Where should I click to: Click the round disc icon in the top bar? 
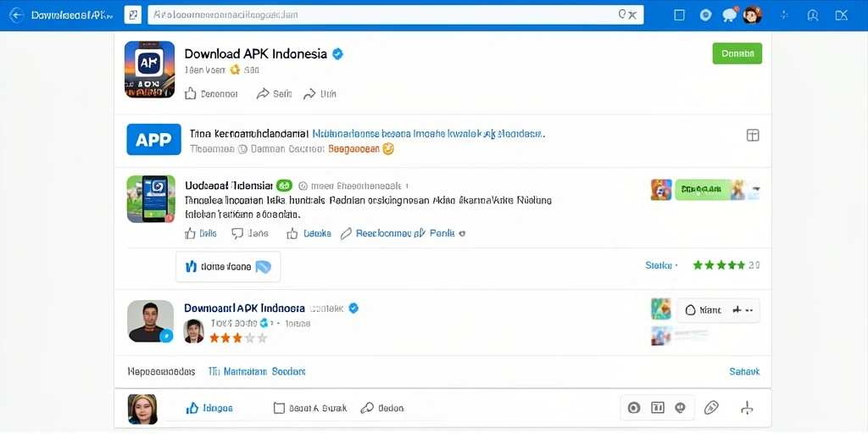pos(705,15)
